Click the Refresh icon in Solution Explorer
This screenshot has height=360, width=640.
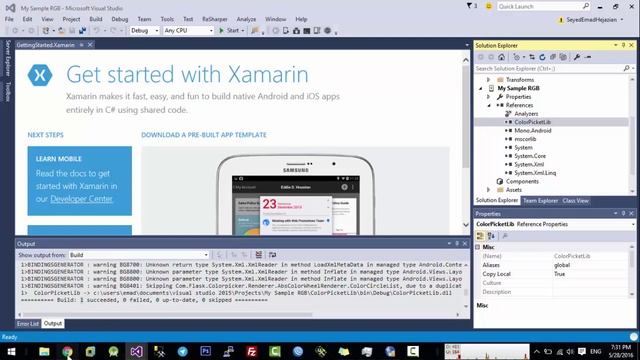tap(542, 57)
